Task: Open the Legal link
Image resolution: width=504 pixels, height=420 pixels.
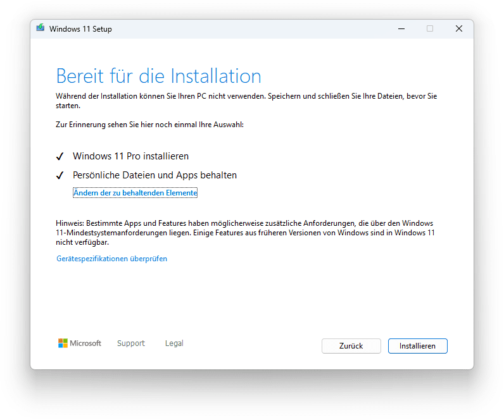Action: 174,343
